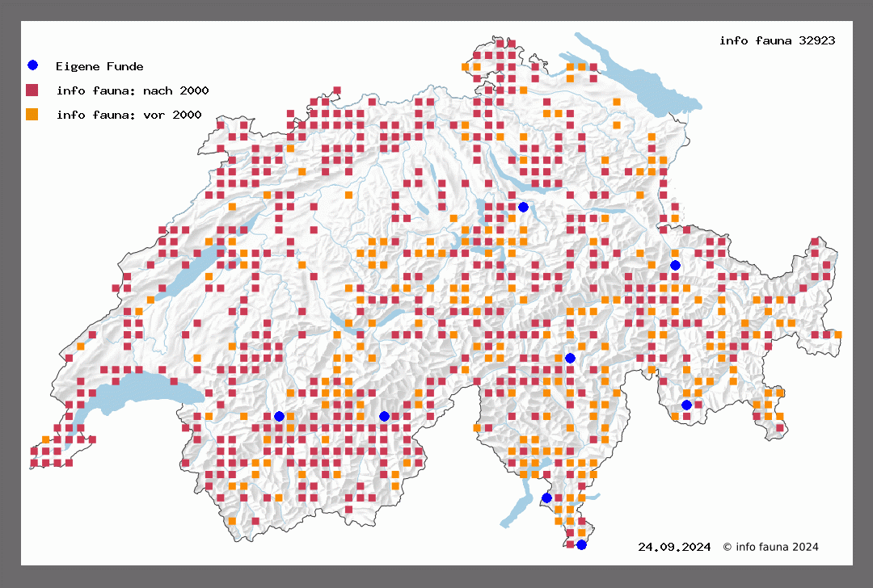Click the blue circle legend icon for Eigene Funde
This screenshot has height=588, width=873.
click(x=32, y=65)
